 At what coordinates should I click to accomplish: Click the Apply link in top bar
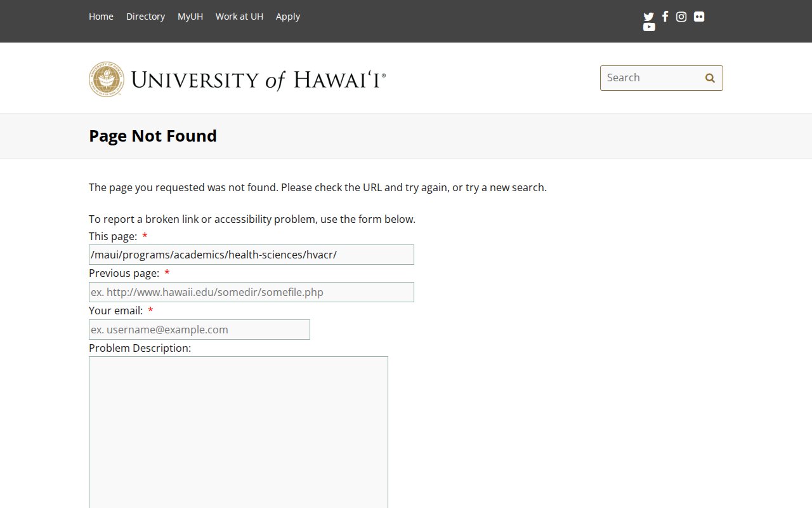(x=288, y=17)
